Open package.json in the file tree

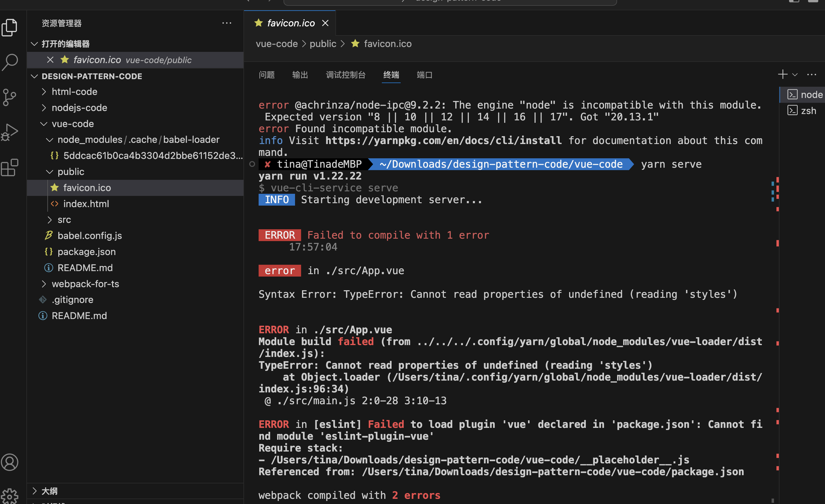pos(135,251)
